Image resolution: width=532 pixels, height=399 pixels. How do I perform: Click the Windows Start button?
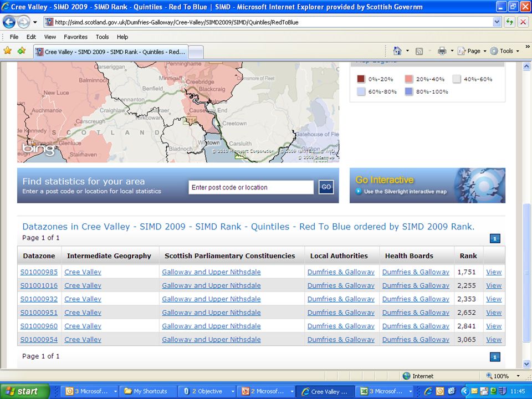(x=25, y=391)
